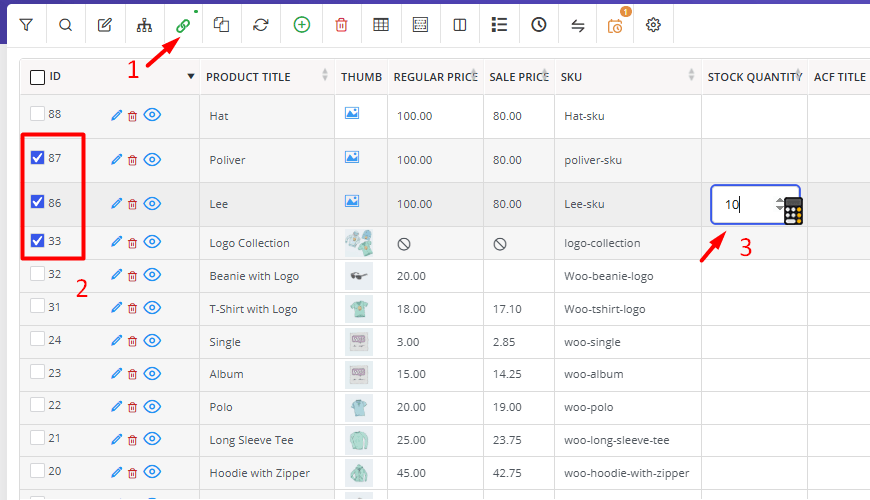This screenshot has height=500, width=870.
Task: Click the red trash toolbar icon
Action: 342,25
